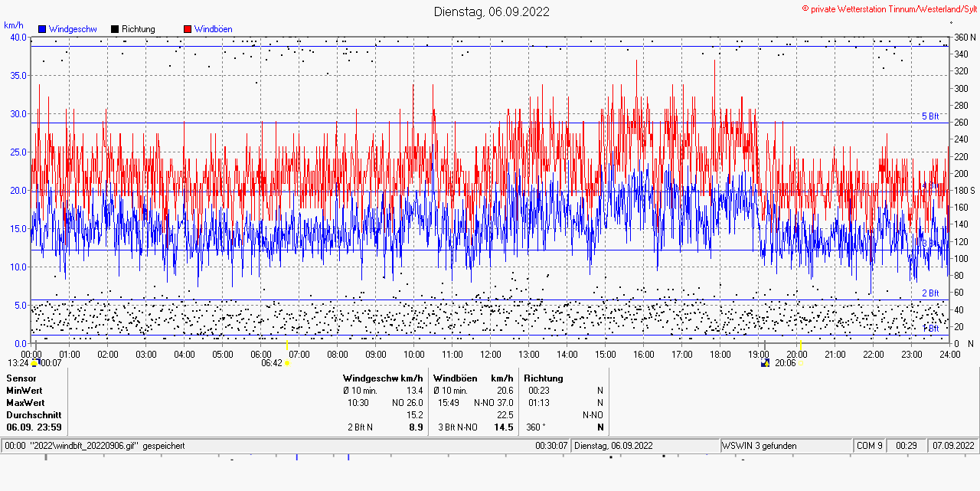Click the blue Windgeschw legend swatch
The height and width of the screenshot is (491, 980).
(x=42, y=29)
